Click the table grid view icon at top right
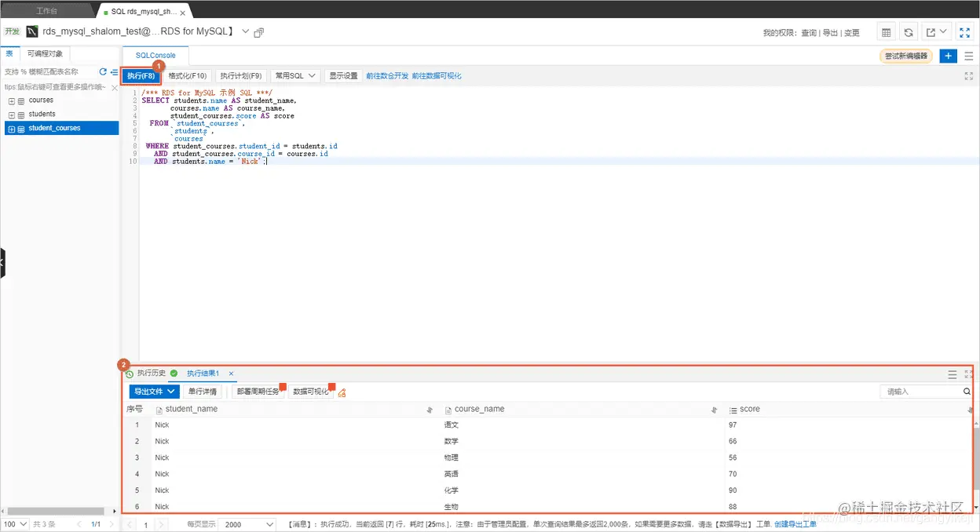The height and width of the screenshot is (532, 980). 887,32
